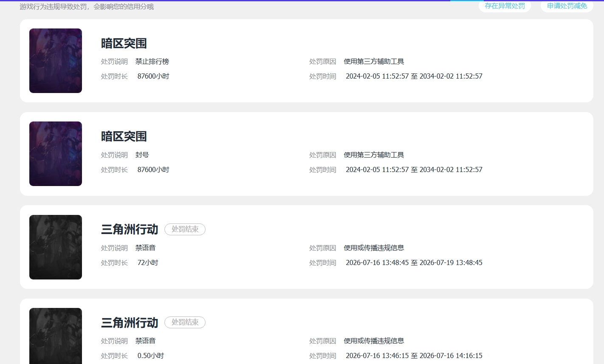This screenshot has height=364, width=604.
Task: Click the 处罚结束 badge on the 72小时 card
Action: (185, 229)
